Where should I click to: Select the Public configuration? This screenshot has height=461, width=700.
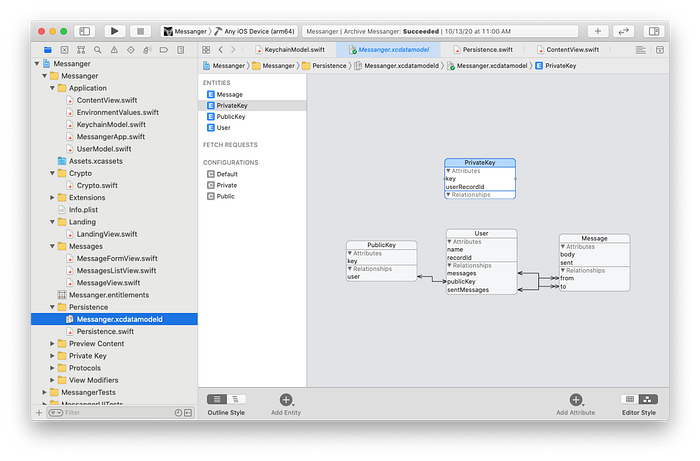[252, 196]
